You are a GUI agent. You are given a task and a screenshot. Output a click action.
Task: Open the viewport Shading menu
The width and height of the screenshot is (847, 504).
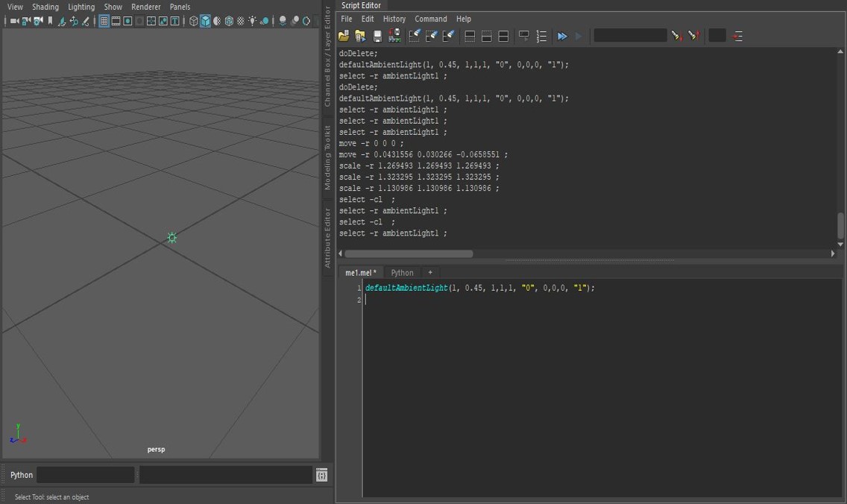[45, 7]
